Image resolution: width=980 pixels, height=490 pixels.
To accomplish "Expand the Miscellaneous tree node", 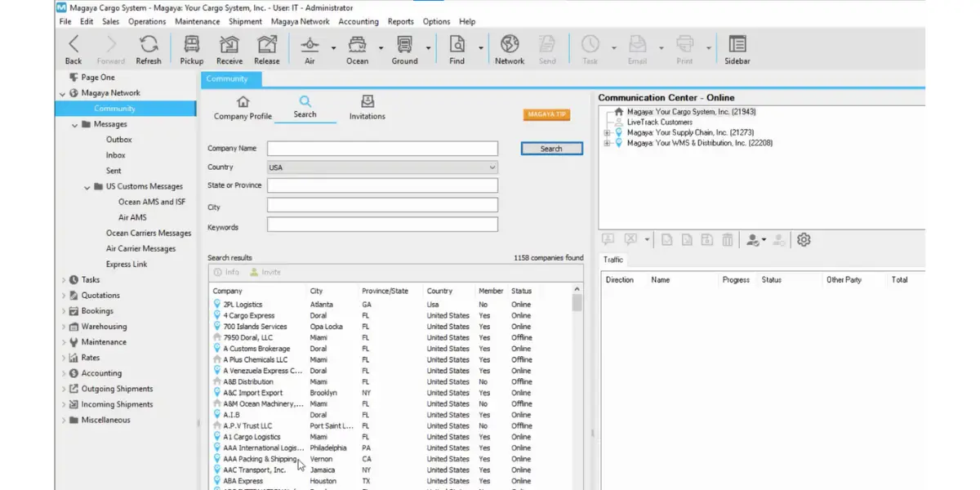I will pos(63,420).
